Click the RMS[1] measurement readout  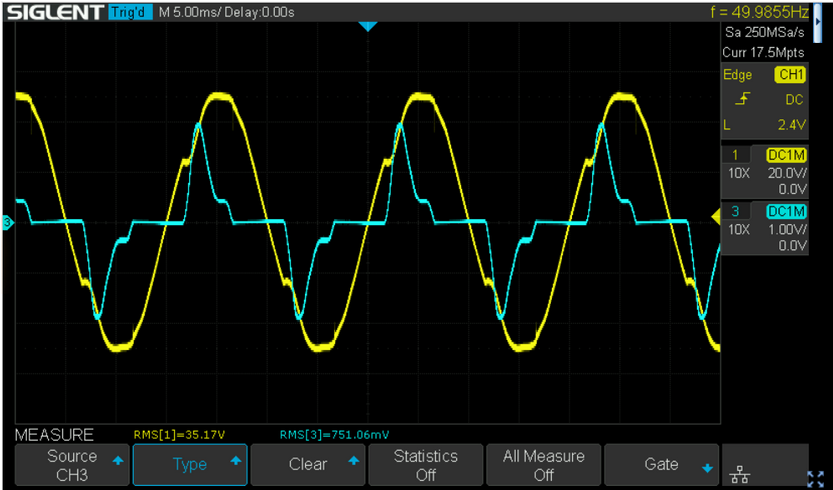(x=179, y=435)
